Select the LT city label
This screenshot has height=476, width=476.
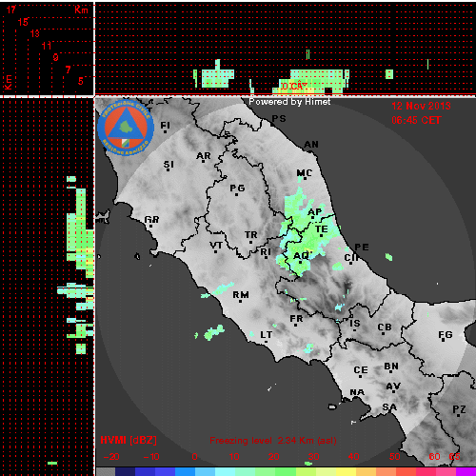266,335
